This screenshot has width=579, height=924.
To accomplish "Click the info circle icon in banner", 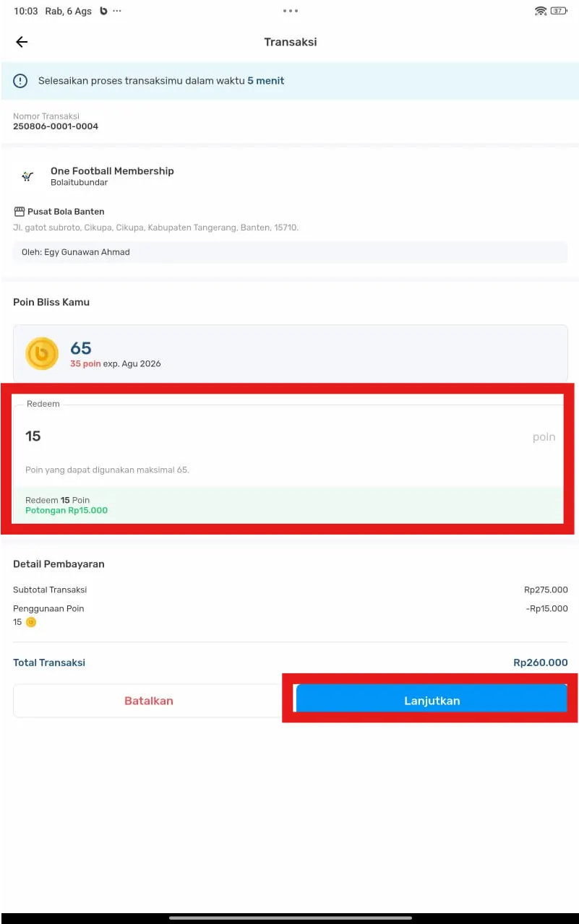I will pyautogui.click(x=20, y=81).
